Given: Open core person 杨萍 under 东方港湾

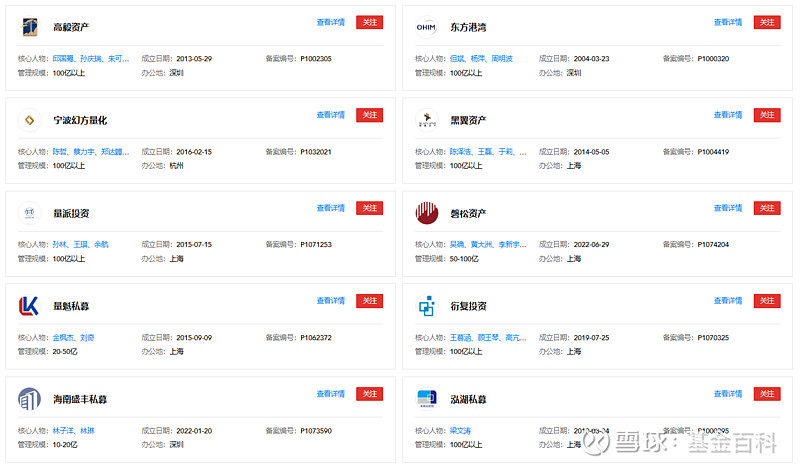Looking at the screenshot, I should (x=478, y=59).
